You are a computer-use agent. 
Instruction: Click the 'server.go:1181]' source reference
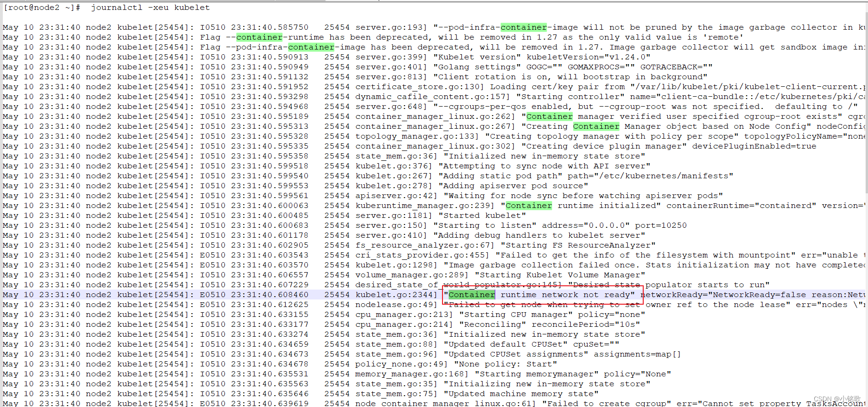point(394,216)
